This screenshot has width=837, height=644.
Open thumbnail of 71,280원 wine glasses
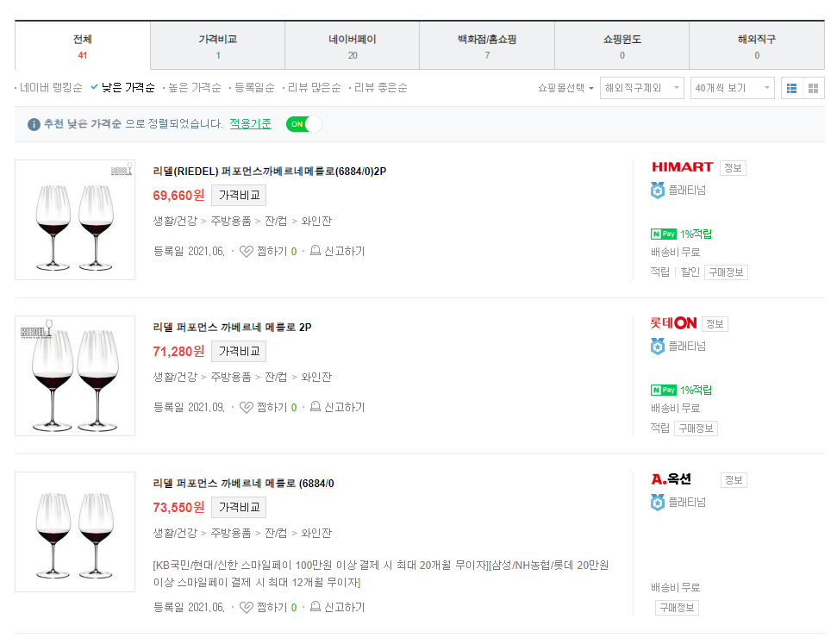(x=75, y=375)
